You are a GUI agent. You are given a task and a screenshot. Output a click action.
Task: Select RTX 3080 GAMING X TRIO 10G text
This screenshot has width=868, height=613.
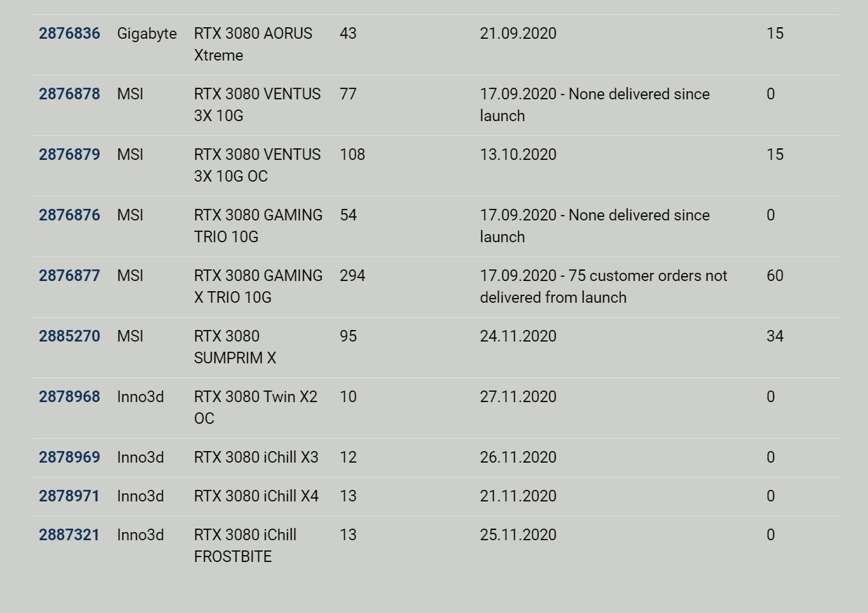click(259, 286)
